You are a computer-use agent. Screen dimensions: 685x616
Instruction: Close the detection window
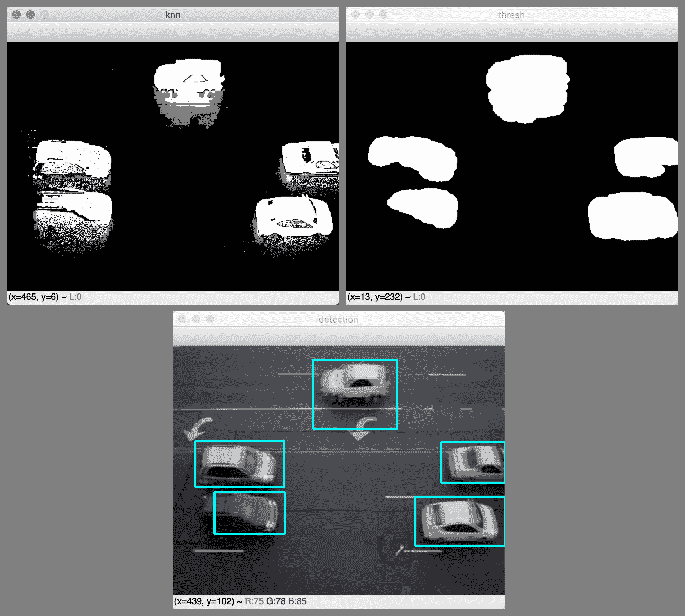(182, 319)
